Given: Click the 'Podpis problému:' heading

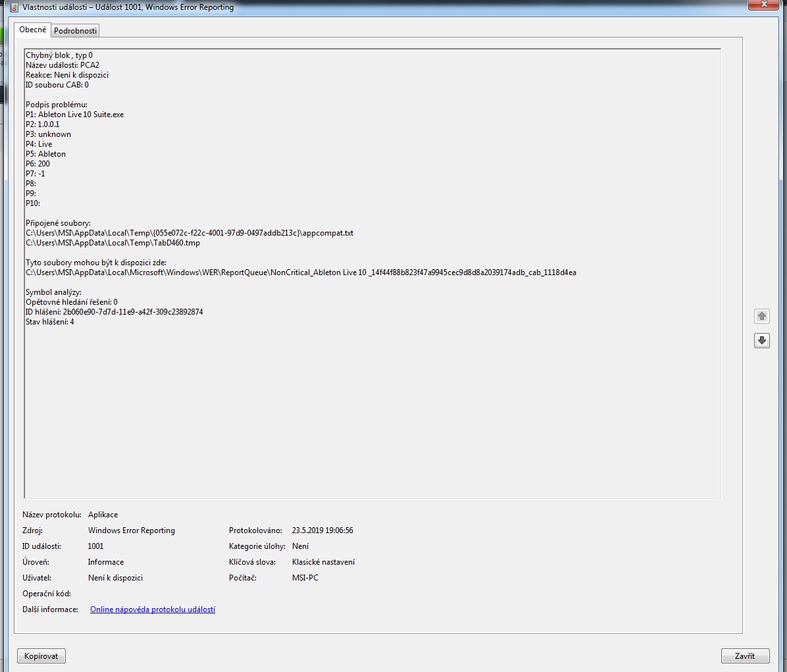Looking at the screenshot, I should (x=56, y=105).
